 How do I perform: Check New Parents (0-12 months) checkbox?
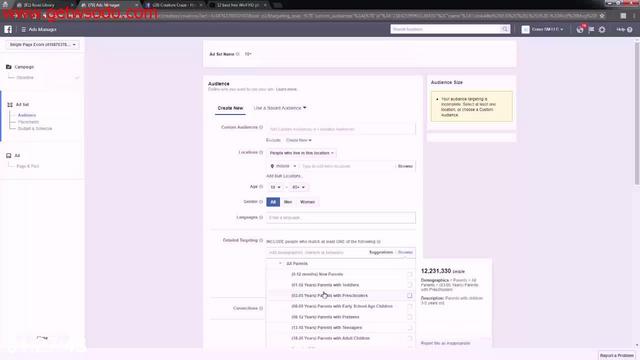pos(409,274)
